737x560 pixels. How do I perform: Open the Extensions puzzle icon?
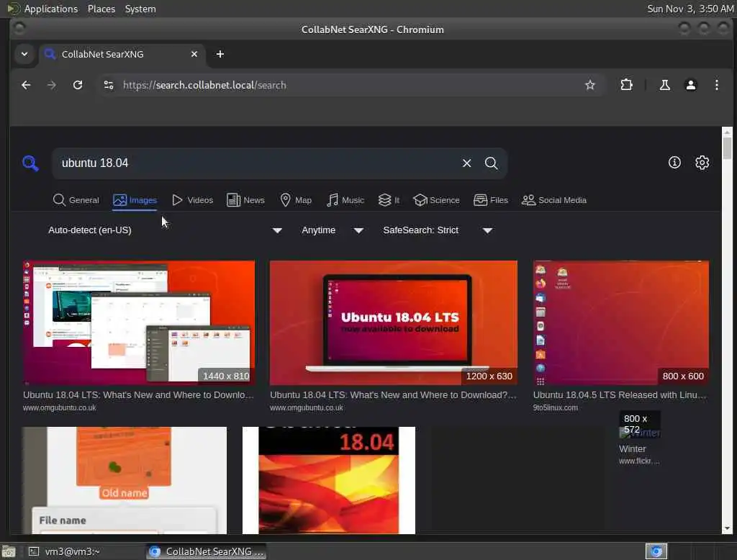pyautogui.click(x=626, y=85)
